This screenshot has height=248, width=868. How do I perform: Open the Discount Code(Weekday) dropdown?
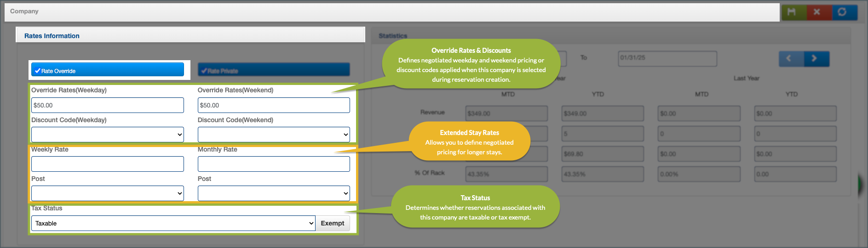tap(107, 135)
